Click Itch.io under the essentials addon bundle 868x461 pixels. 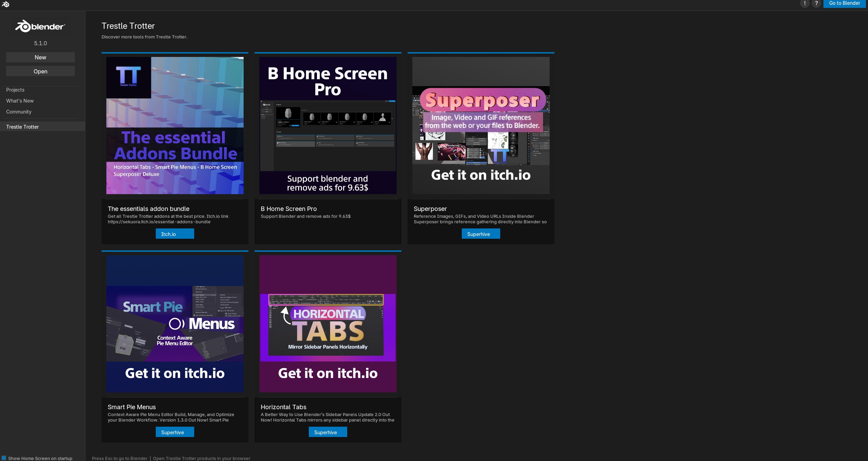175,234
